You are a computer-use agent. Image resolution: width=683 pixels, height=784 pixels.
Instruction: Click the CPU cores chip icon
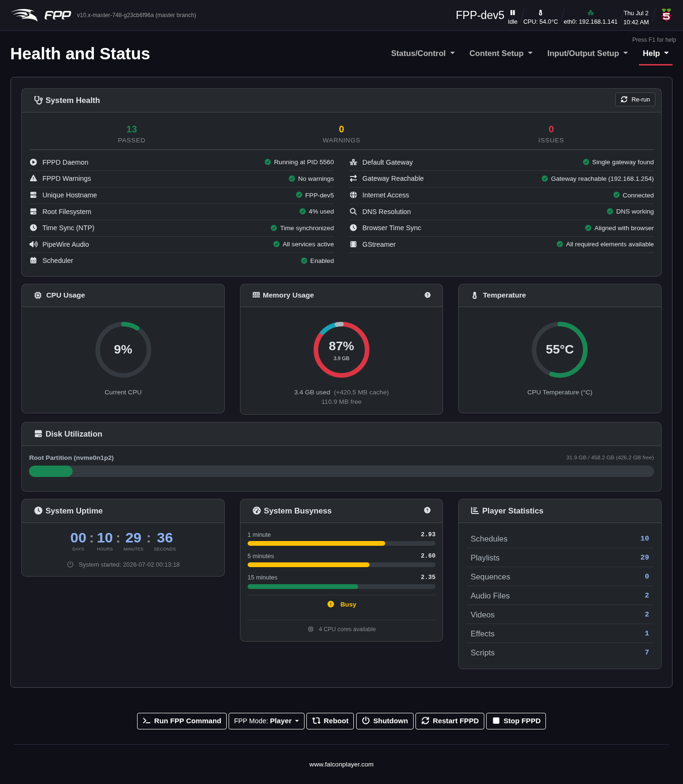click(x=311, y=629)
